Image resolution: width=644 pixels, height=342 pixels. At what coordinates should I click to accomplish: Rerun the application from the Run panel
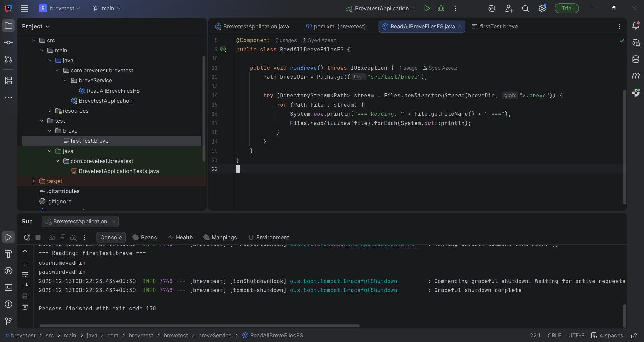tap(27, 237)
